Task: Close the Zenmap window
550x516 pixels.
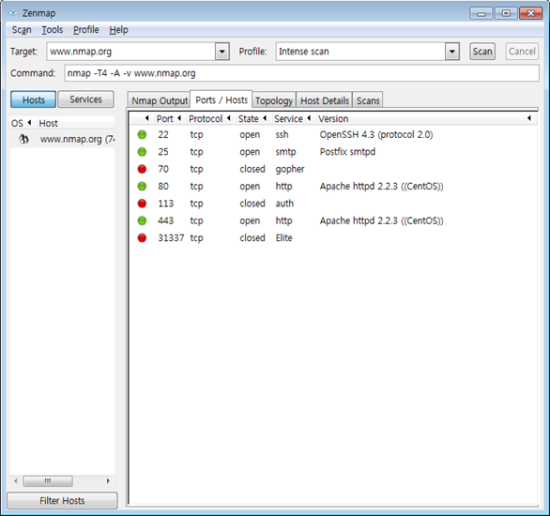Action: [x=531, y=13]
